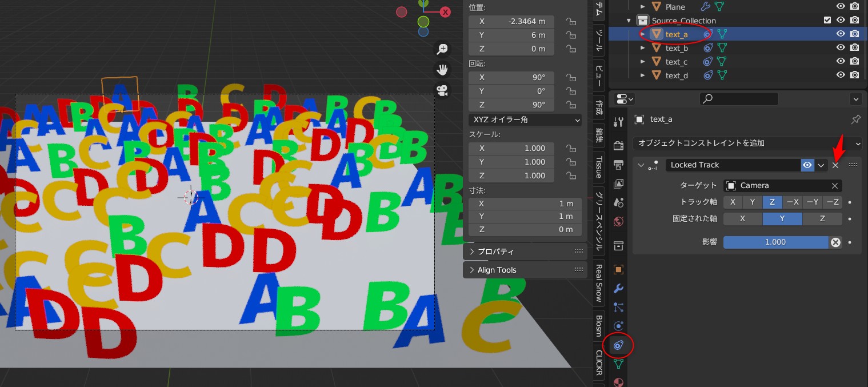
Task: Adjust the constraint 影響 influence slider
Action: 775,242
